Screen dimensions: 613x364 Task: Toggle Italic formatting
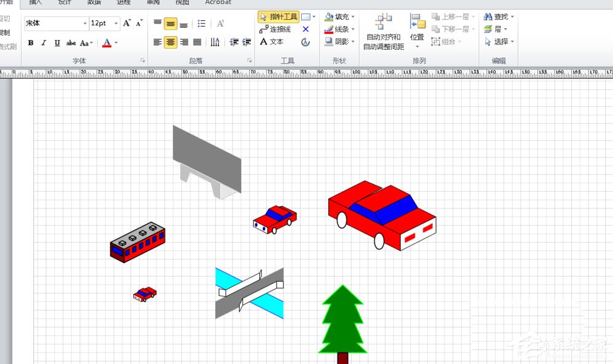(44, 43)
